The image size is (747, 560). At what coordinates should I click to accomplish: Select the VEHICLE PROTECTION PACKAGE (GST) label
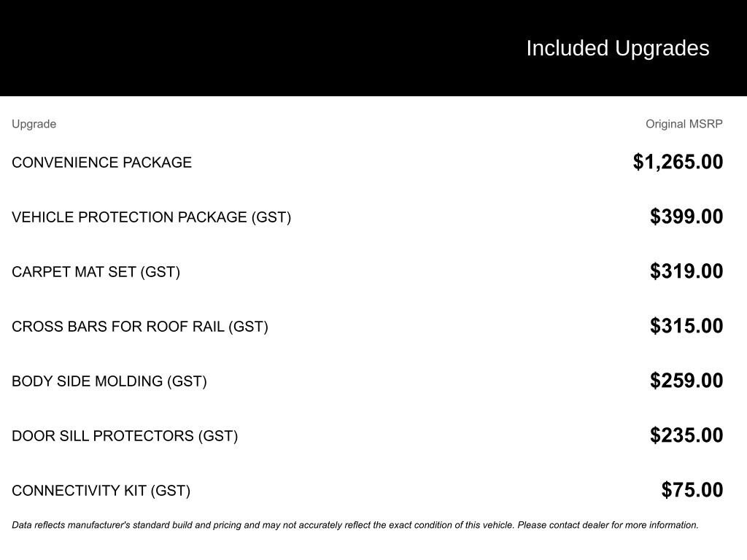pyautogui.click(x=151, y=217)
